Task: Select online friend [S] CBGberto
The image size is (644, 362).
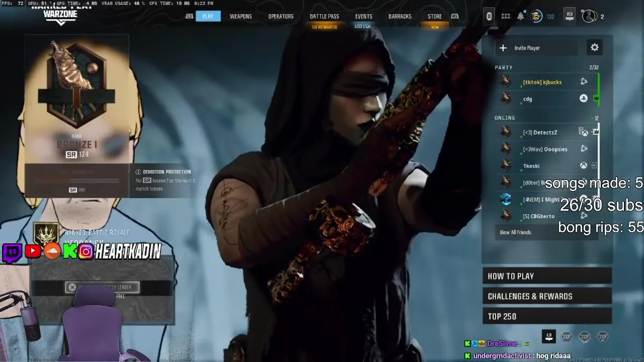Action: 546,216
